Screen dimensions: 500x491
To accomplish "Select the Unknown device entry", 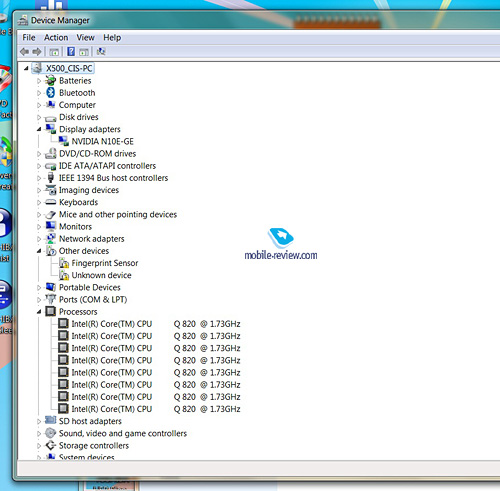I will pos(101,275).
